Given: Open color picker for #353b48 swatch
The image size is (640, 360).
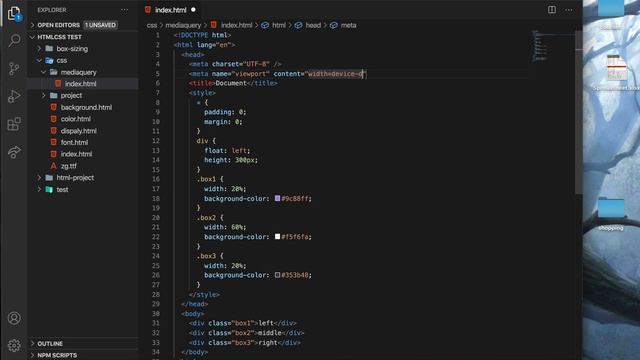Looking at the screenshot, I should [x=278, y=275].
